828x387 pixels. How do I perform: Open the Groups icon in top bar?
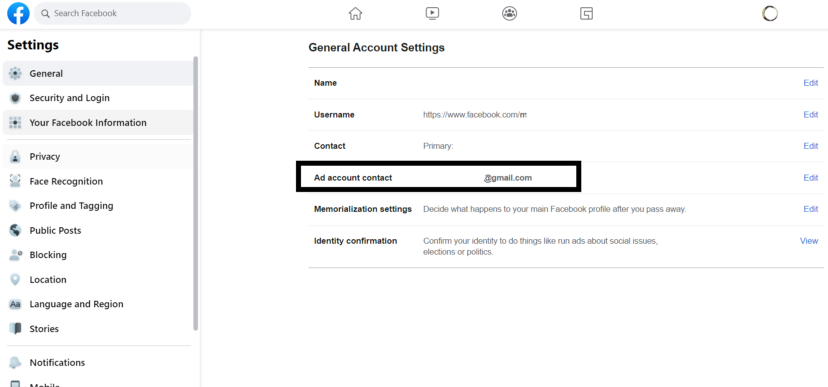509,13
